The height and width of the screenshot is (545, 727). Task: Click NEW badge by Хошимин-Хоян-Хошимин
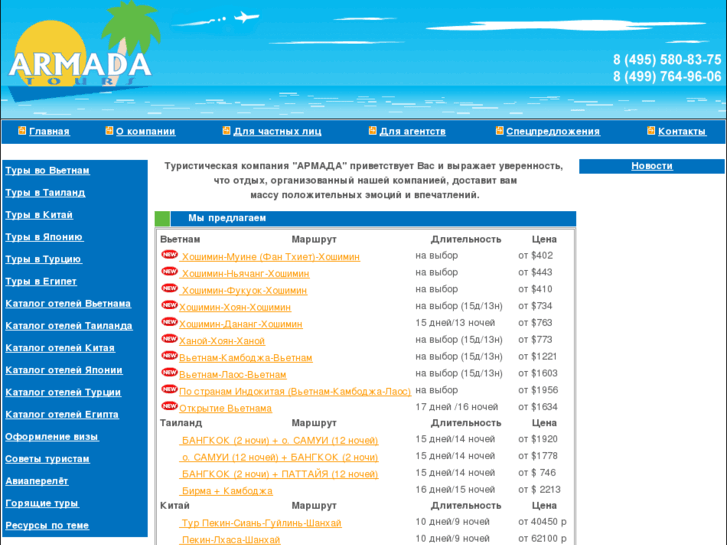(x=170, y=305)
